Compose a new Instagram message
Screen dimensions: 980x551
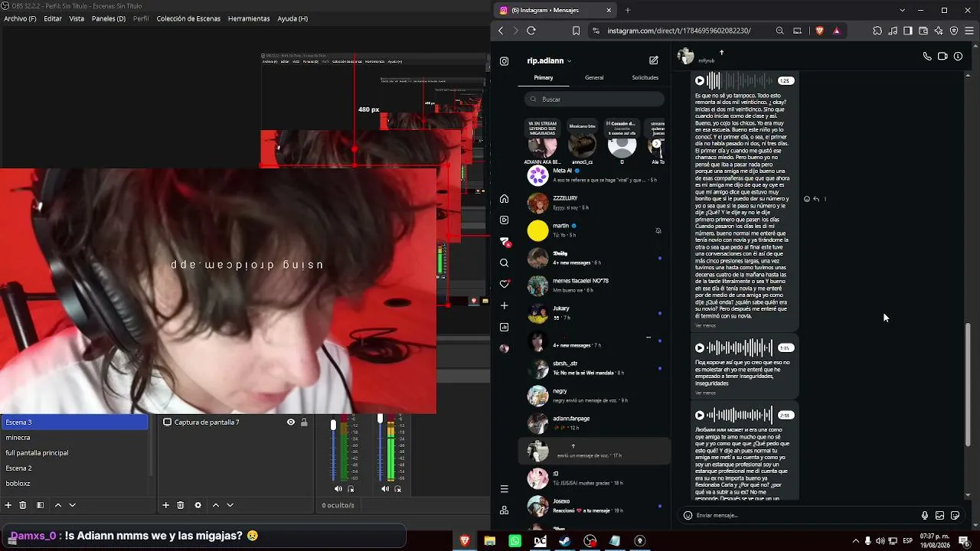654,60
